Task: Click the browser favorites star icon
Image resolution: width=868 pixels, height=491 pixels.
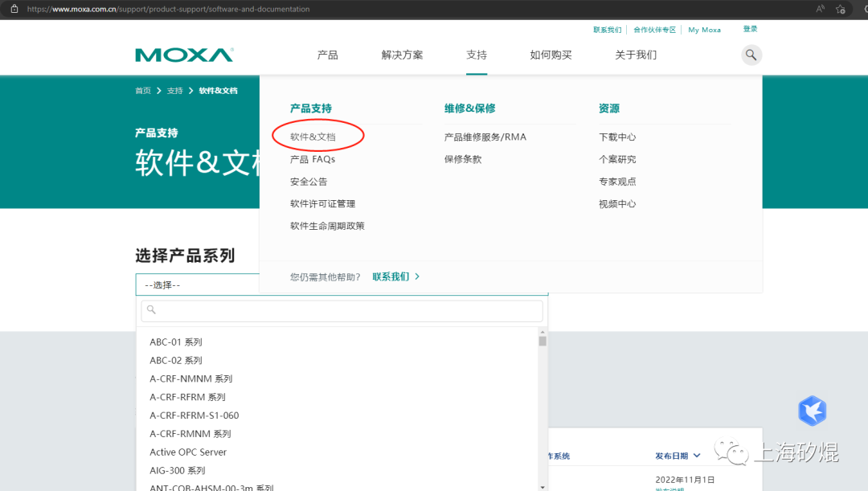Action: (x=841, y=9)
